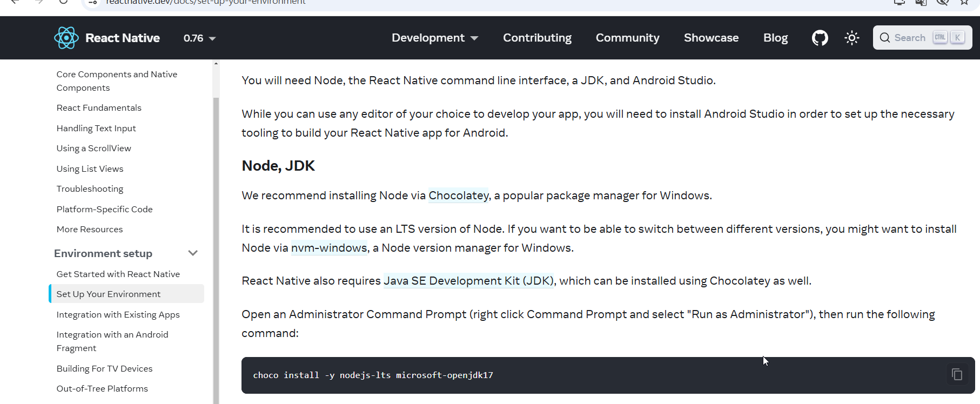980x404 pixels.
Task: Open Core Components and Native Components
Action: [117, 81]
